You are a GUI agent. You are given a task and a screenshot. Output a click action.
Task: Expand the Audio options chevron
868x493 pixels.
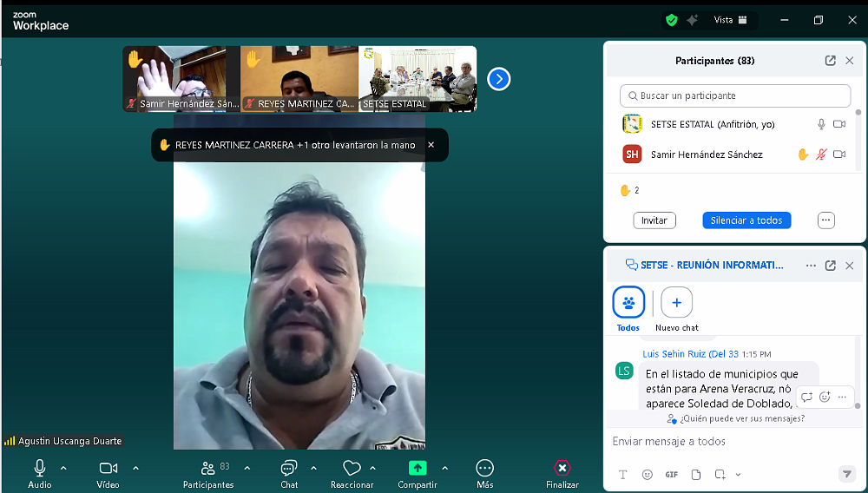(x=63, y=469)
